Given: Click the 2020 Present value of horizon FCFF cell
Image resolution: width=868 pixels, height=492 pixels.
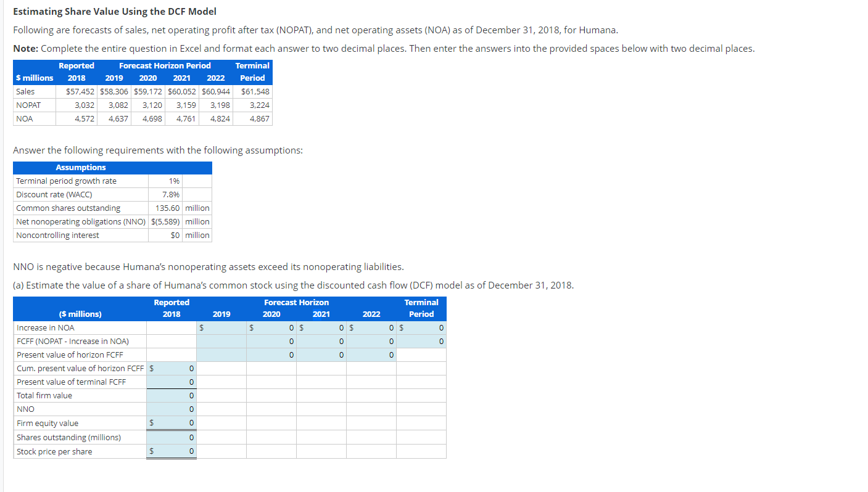Looking at the screenshot, I should 271,355.
